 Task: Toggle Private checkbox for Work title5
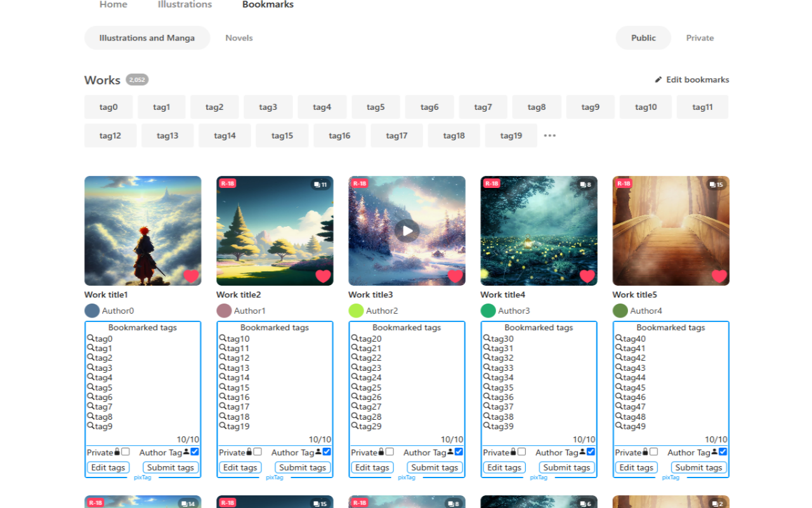coord(653,452)
